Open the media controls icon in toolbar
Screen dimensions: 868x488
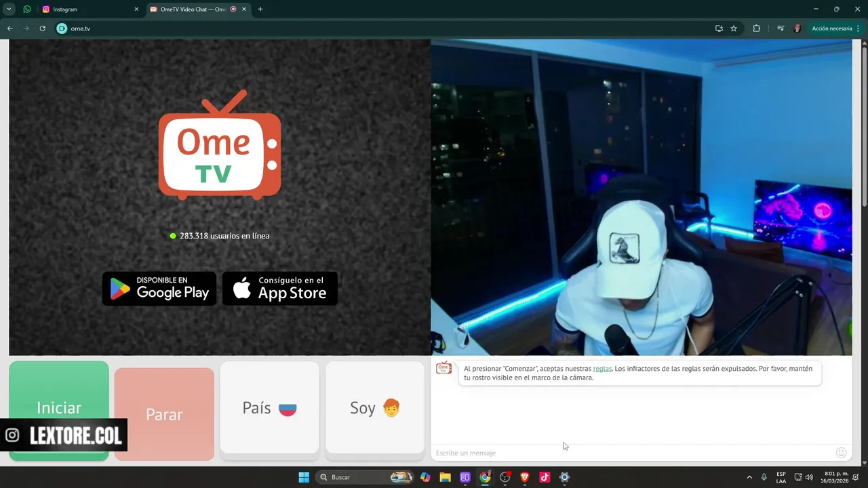coord(781,28)
